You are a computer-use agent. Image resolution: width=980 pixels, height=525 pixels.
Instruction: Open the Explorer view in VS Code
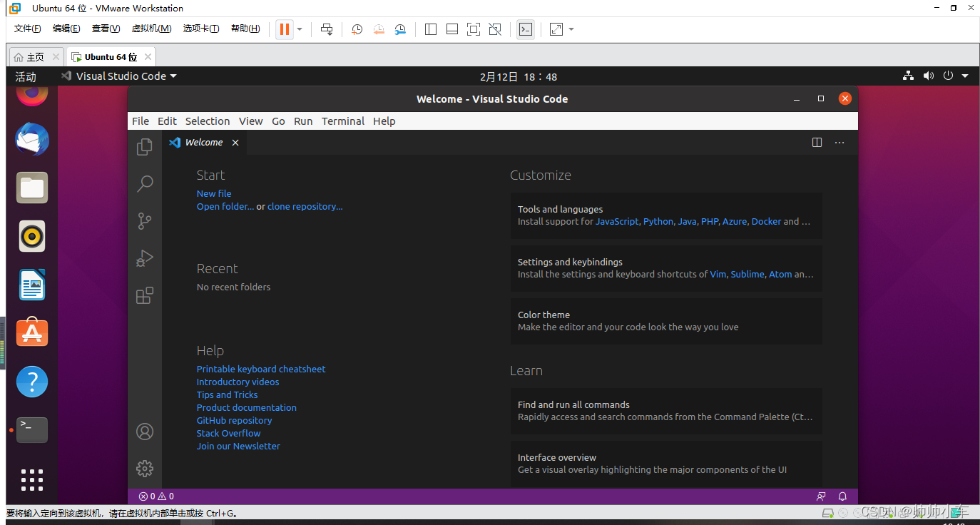145,146
